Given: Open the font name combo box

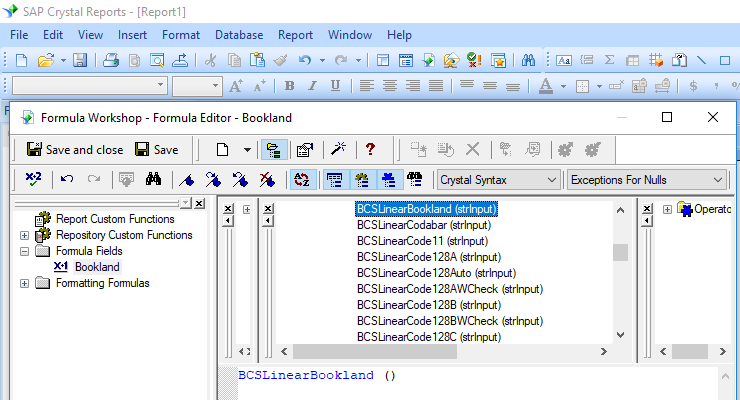Looking at the screenshot, I should pos(90,85).
